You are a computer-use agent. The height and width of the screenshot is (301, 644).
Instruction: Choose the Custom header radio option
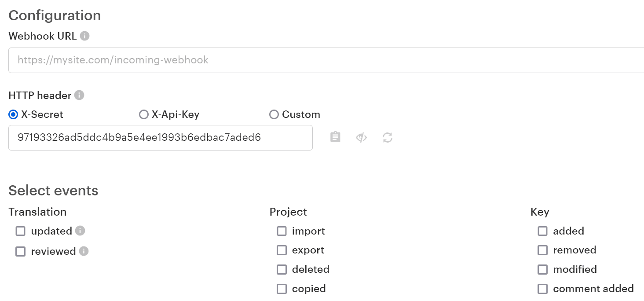click(x=274, y=114)
